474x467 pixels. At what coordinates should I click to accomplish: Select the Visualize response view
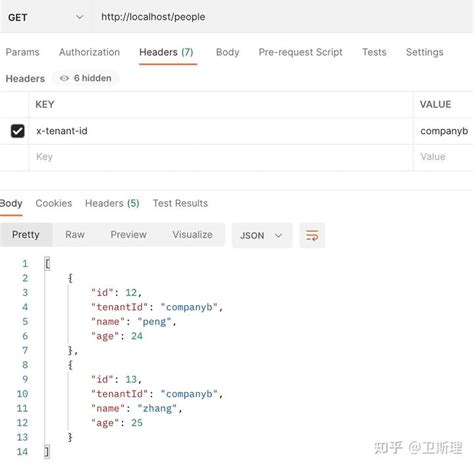click(x=192, y=235)
